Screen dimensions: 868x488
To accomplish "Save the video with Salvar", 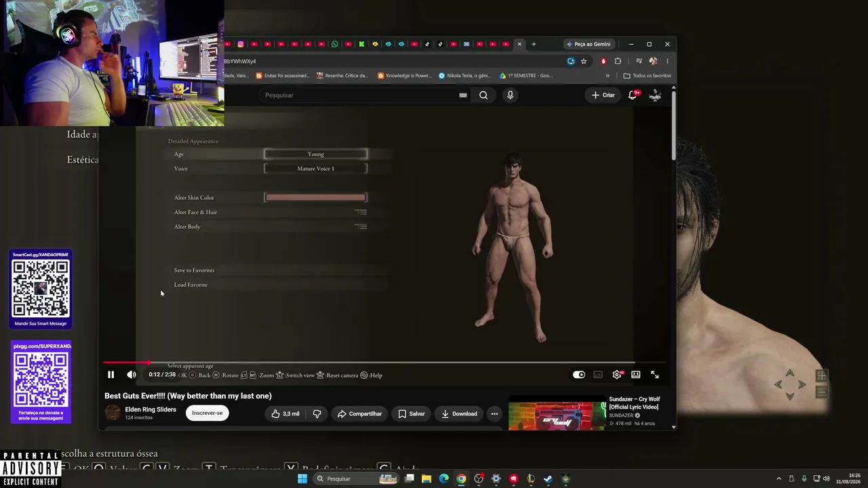I will pos(411,413).
